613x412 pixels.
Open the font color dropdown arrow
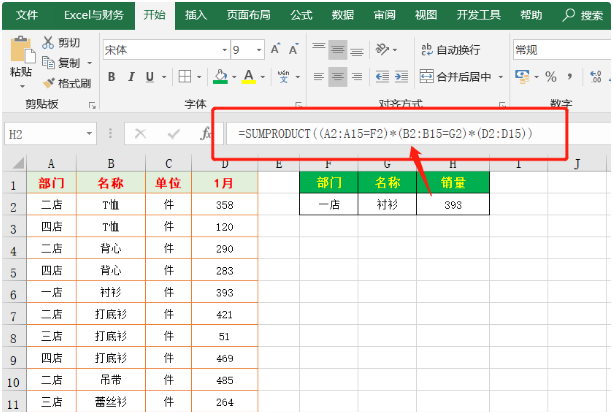tap(263, 77)
